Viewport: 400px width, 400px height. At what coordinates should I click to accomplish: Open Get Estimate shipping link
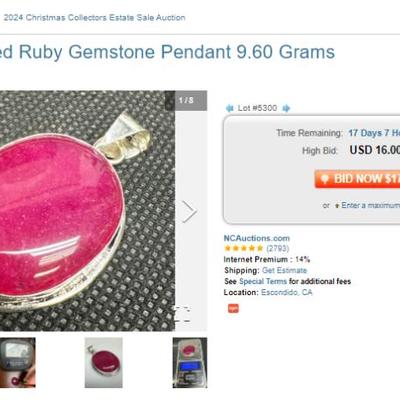coord(284,270)
